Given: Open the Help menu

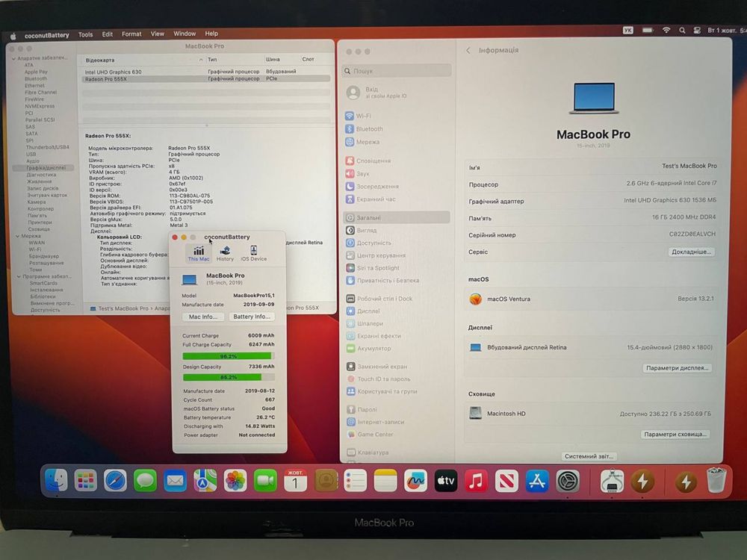Looking at the screenshot, I should coord(211,34).
